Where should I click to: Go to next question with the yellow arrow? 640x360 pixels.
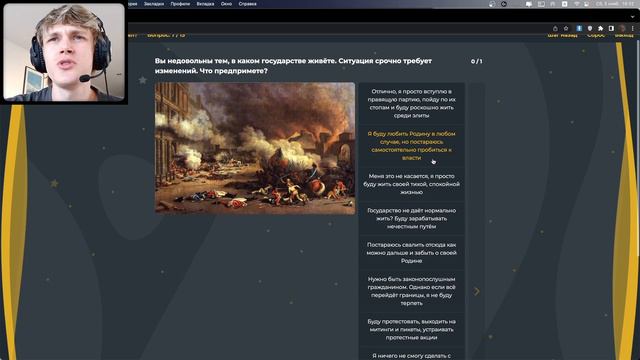[x=476, y=291]
